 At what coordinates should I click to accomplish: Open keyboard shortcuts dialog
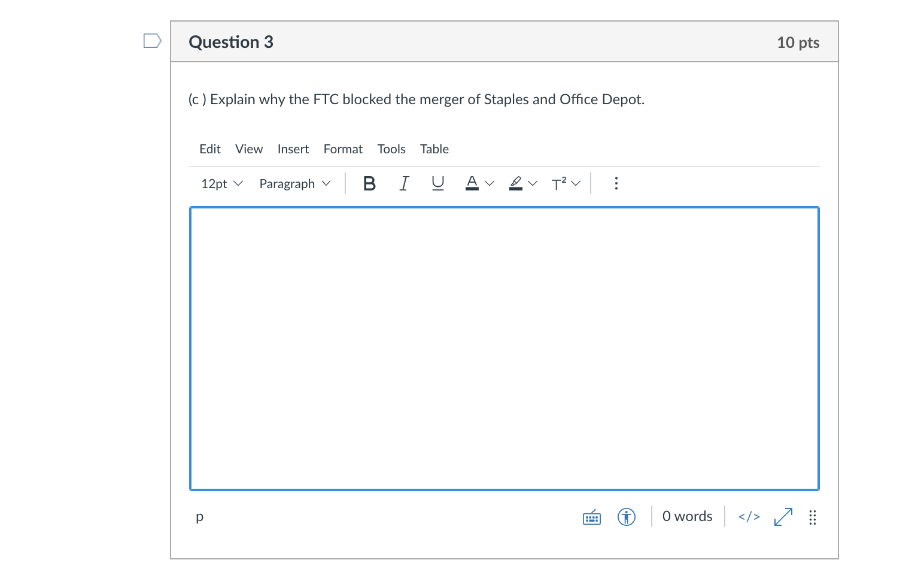tap(592, 517)
